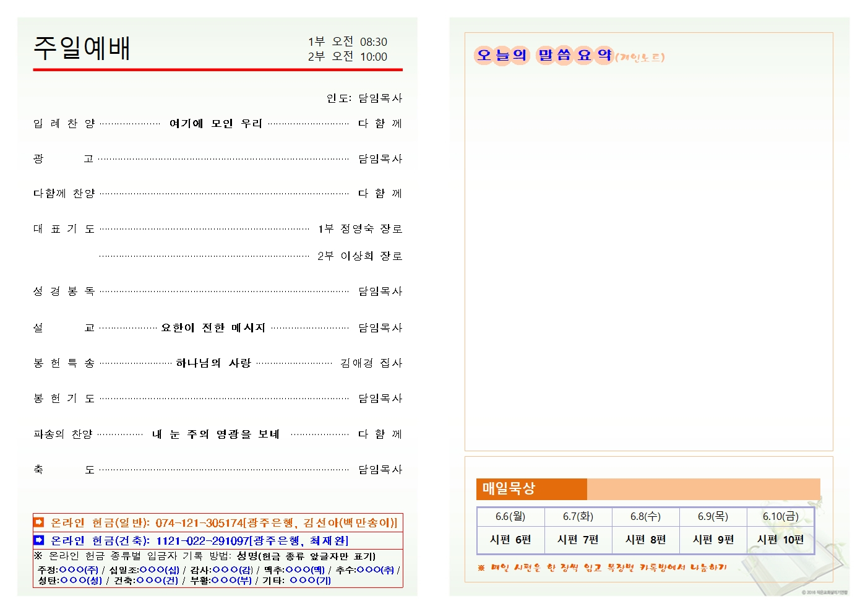Viewport: 868px width, 614px height.
Task: Click the light orange bar beside 매일묵상
Action: [703, 489]
